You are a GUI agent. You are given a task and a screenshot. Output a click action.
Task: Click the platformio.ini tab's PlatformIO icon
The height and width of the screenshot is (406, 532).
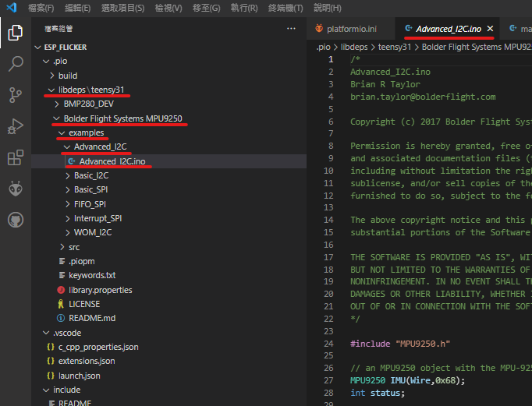click(319, 29)
